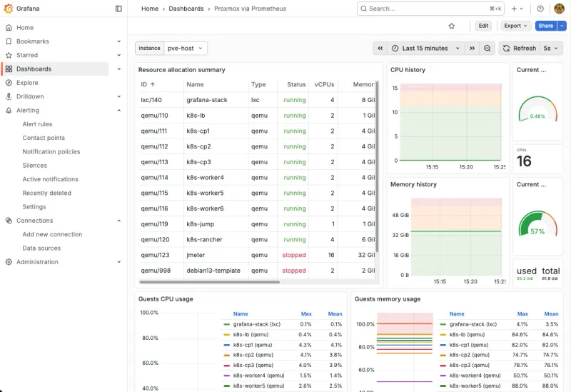Click the Home house icon in sidebar
Screen dimensions: 571x392
click(x=9, y=28)
